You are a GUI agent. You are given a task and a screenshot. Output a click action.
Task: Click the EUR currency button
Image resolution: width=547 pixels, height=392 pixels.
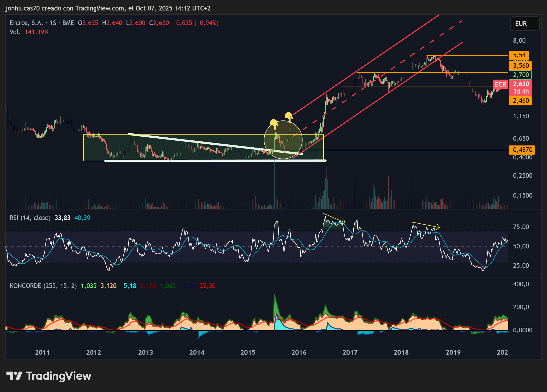click(x=525, y=24)
